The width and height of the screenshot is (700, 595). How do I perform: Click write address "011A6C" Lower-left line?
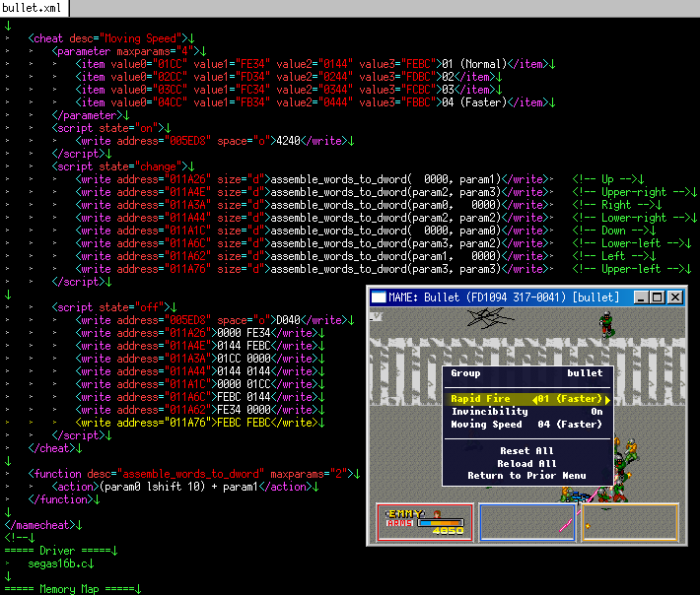(x=315, y=243)
